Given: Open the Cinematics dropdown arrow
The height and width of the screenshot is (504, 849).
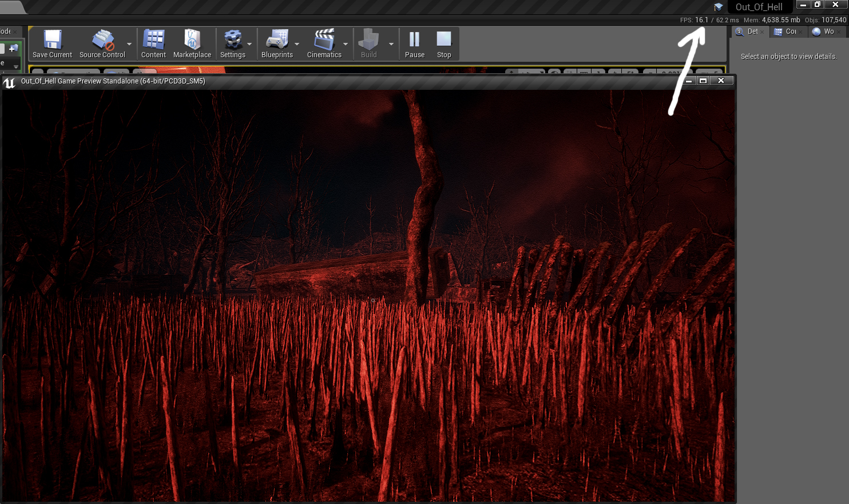Looking at the screenshot, I should (x=346, y=44).
